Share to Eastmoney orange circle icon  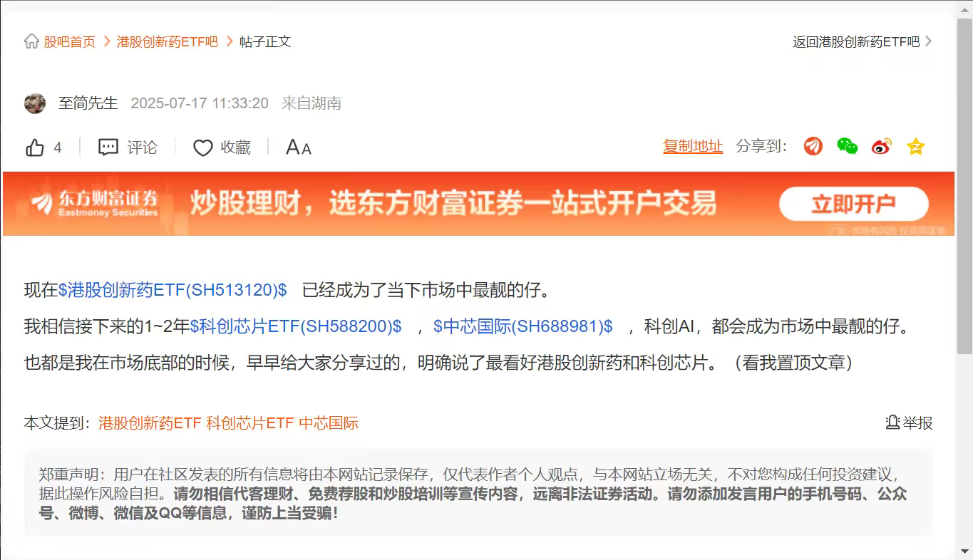pyautogui.click(x=813, y=147)
